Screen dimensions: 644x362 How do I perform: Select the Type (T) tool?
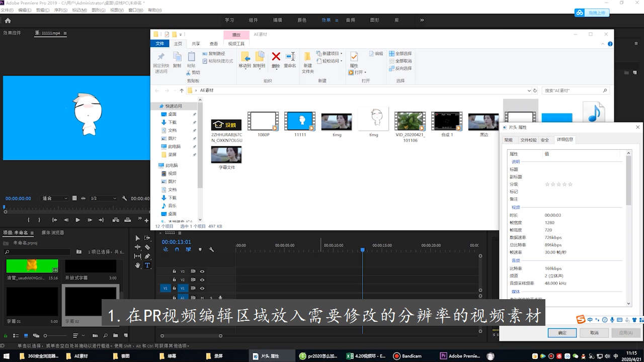[147, 265]
